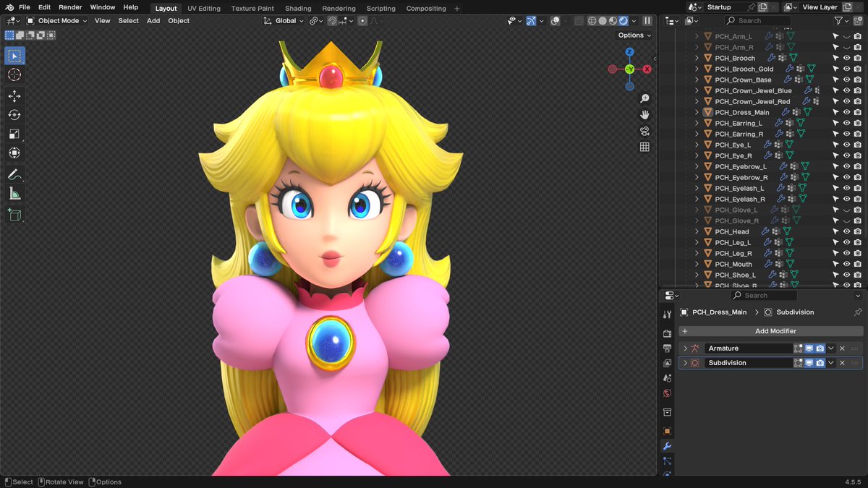This screenshot has width=868, height=488.
Task: Open the Modifiers wrench properties tab
Action: click(667, 446)
